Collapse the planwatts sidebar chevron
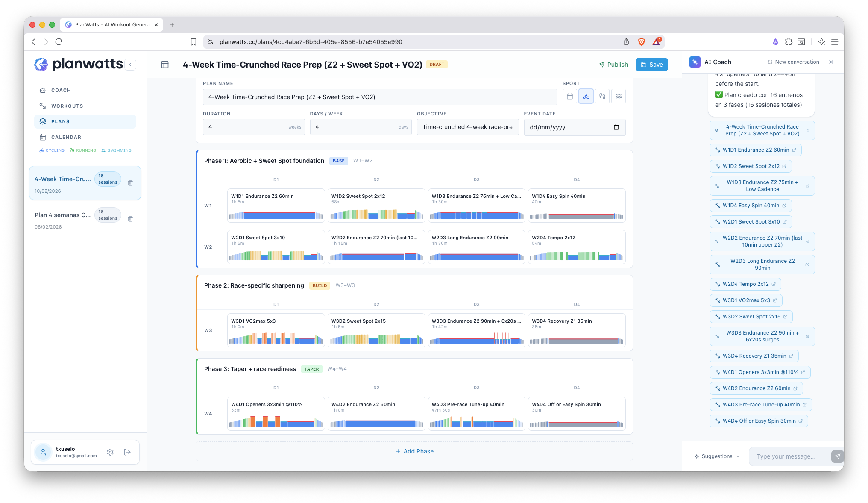The width and height of the screenshot is (868, 503). coord(130,65)
